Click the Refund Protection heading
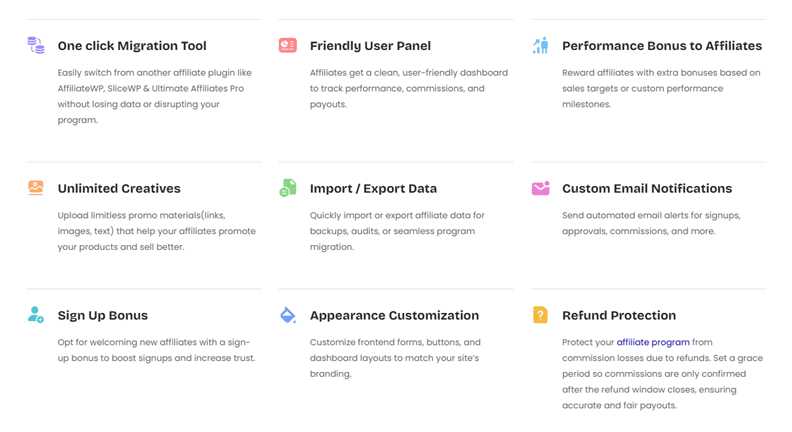 (x=619, y=315)
